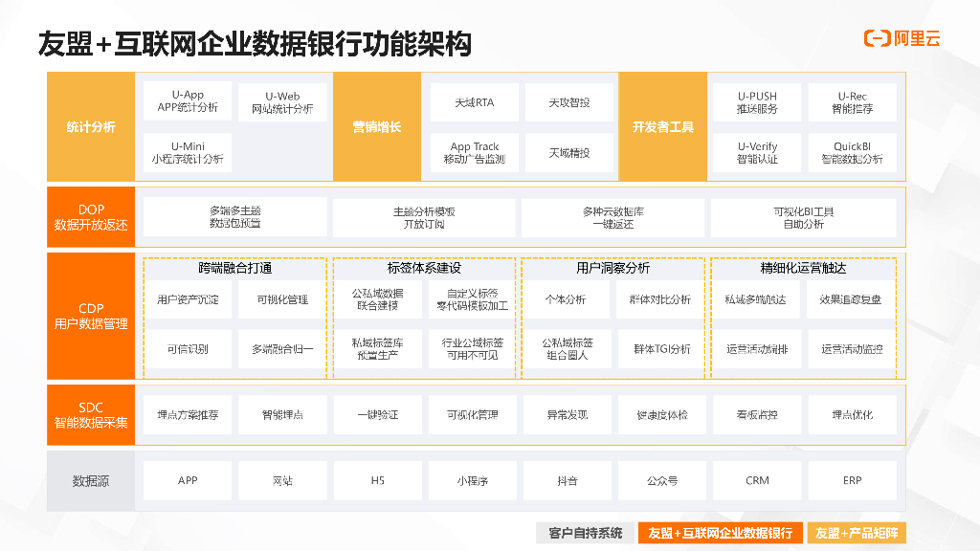
Task: Select the ERP data source box
Action: click(853, 480)
